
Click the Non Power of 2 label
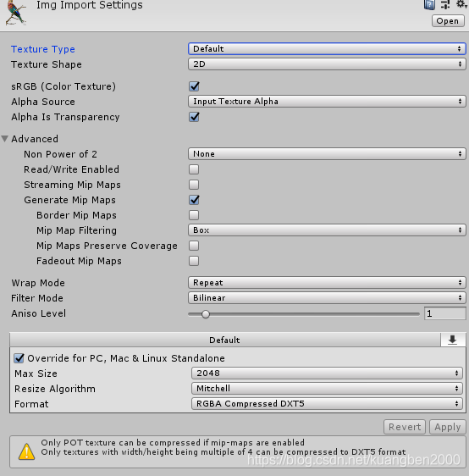pyautogui.click(x=61, y=154)
